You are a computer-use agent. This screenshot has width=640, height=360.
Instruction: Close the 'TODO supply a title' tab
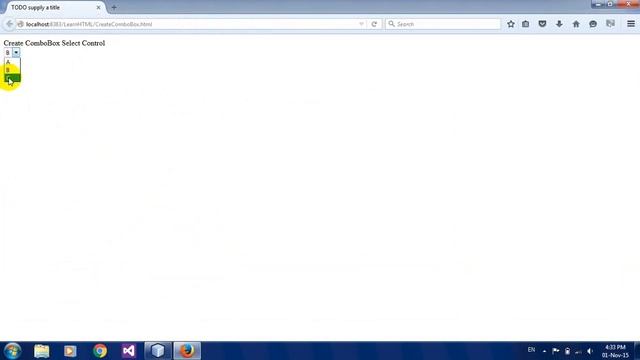pyautogui.click(x=98, y=7)
